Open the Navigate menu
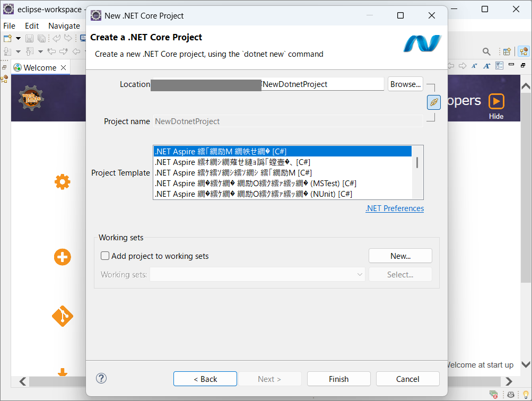This screenshot has width=532, height=401. pyautogui.click(x=64, y=26)
